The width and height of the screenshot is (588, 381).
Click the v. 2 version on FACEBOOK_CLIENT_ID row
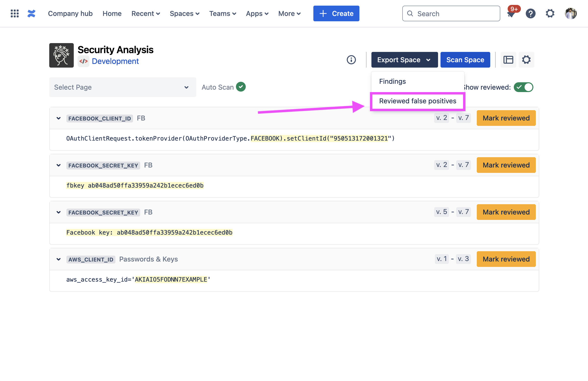point(441,118)
